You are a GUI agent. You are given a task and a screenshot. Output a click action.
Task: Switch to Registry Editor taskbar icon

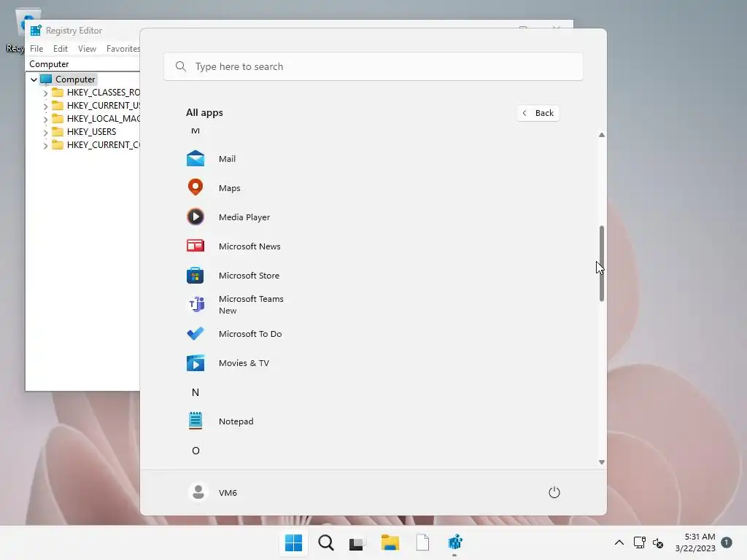(455, 542)
